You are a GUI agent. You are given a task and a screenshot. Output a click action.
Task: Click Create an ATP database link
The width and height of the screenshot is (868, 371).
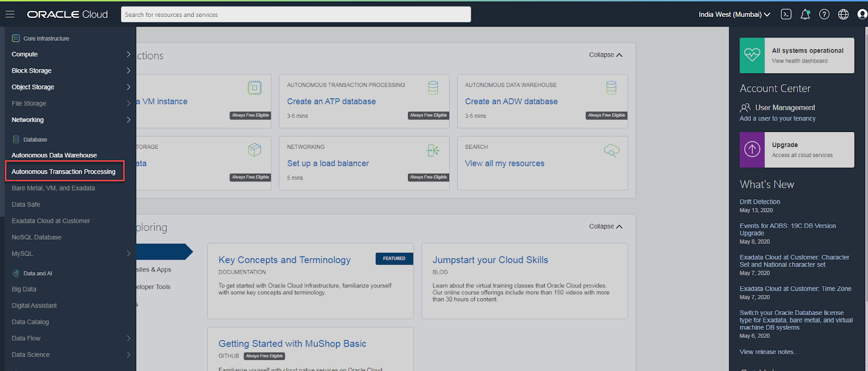[331, 102]
